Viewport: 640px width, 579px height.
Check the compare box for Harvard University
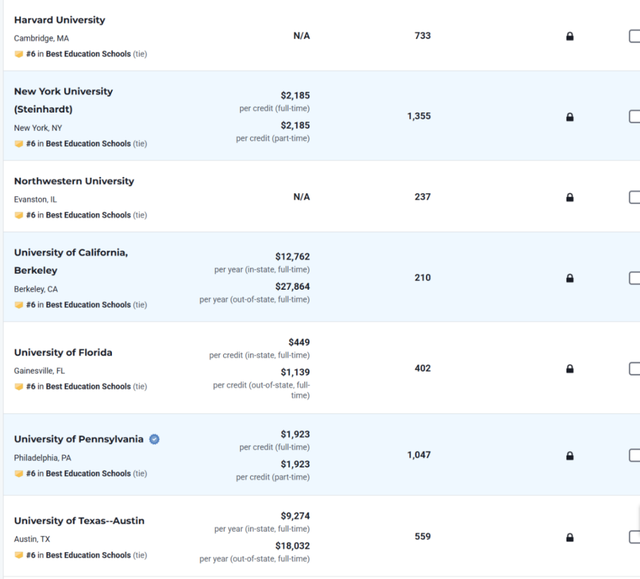pos(634,36)
